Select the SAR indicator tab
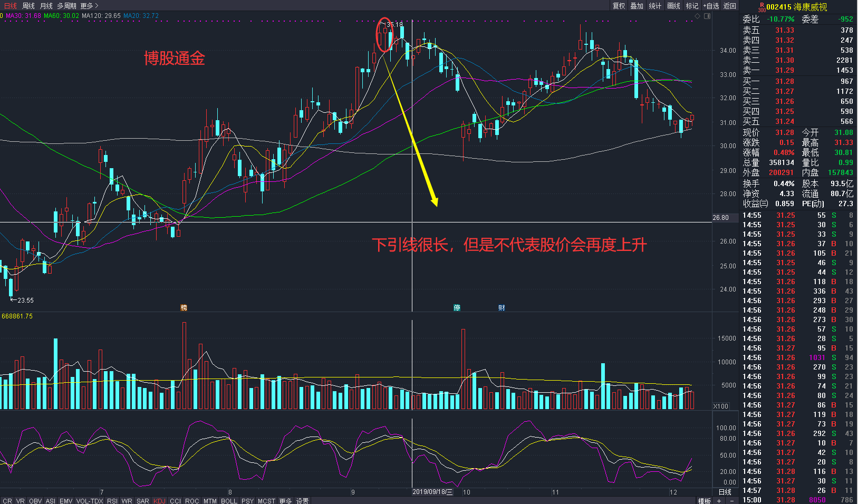The image size is (858, 504). tap(143, 501)
